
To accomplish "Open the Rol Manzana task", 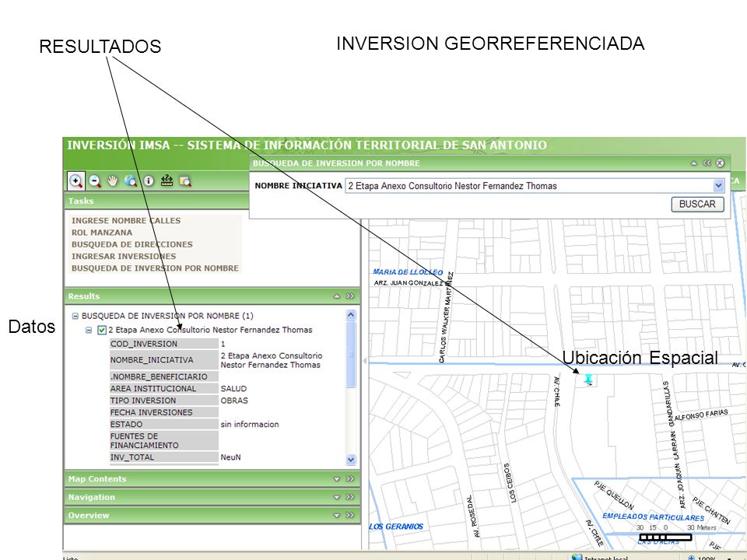I will pos(102,233).
